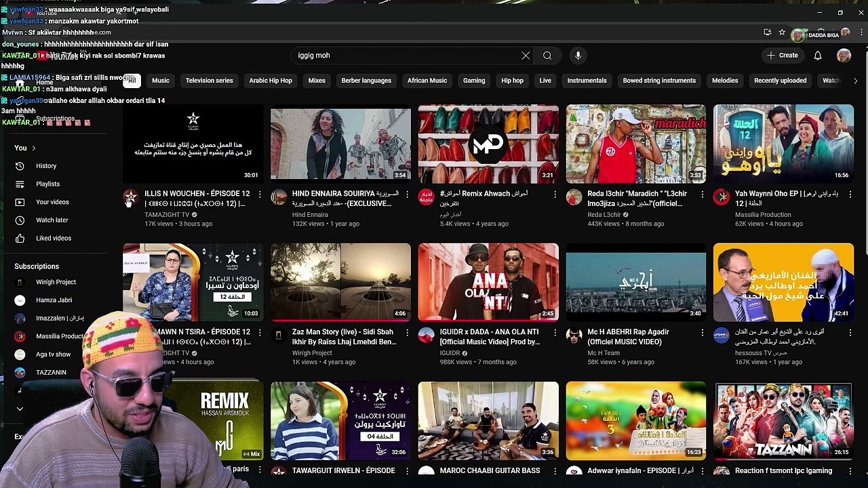The image size is (868, 488).
Task: Expand the You section chevron
Action: pos(33,148)
